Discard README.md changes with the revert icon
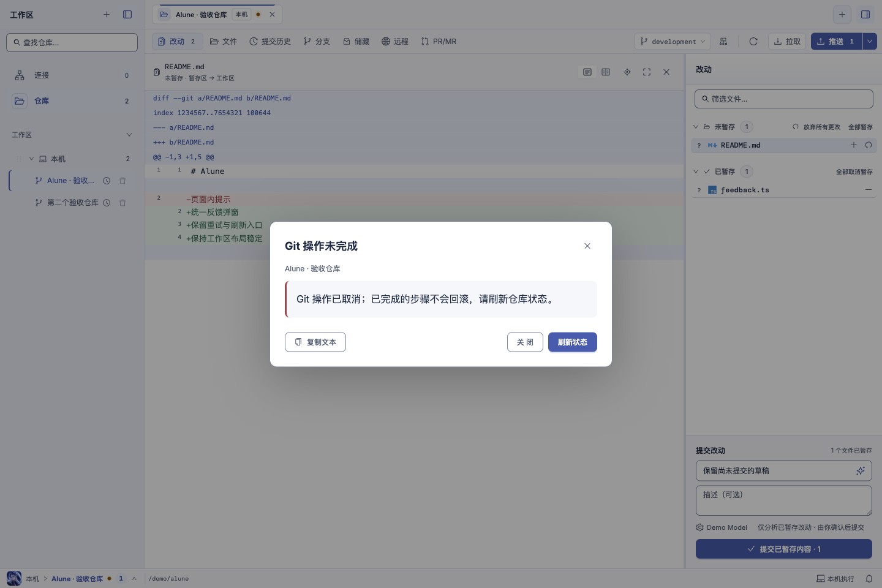This screenshot has width=882, height=588. click(x=869, y=145)
